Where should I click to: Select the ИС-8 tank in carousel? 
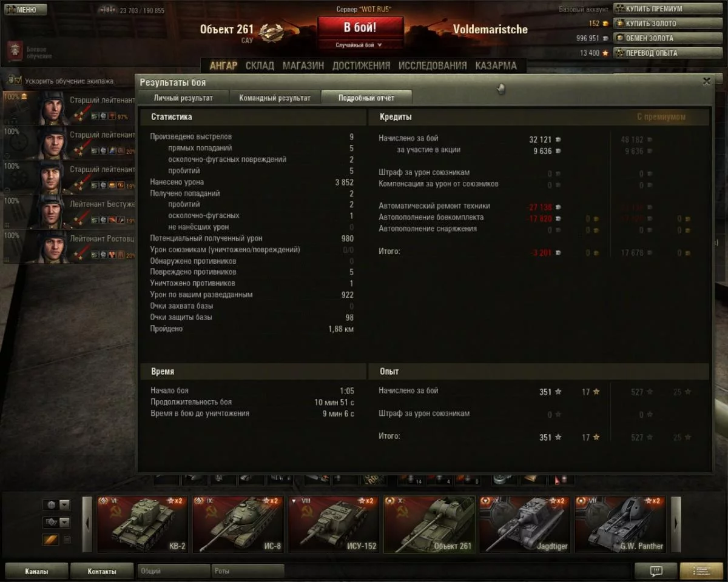click(x=238, y=524)
